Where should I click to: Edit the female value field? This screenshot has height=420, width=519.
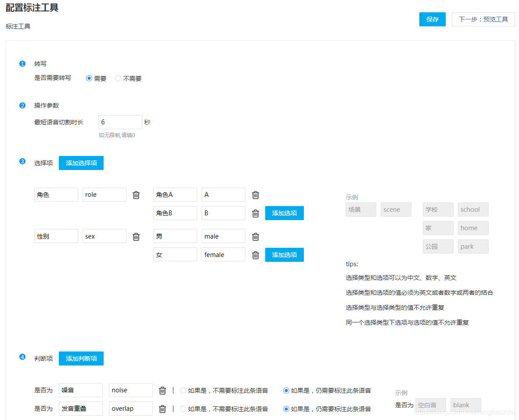223,255
